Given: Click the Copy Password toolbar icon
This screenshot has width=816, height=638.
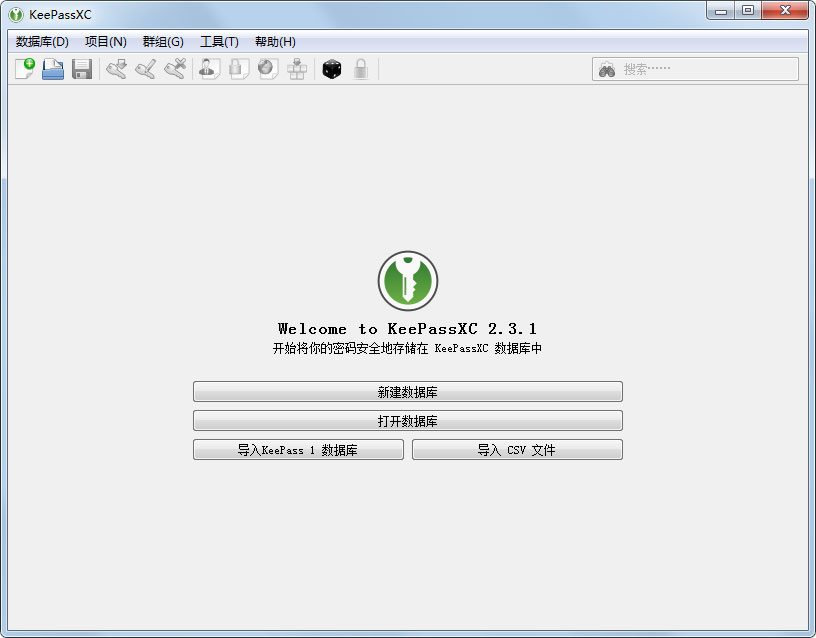Looking at the screenshot, I should [x=239, y=69].
